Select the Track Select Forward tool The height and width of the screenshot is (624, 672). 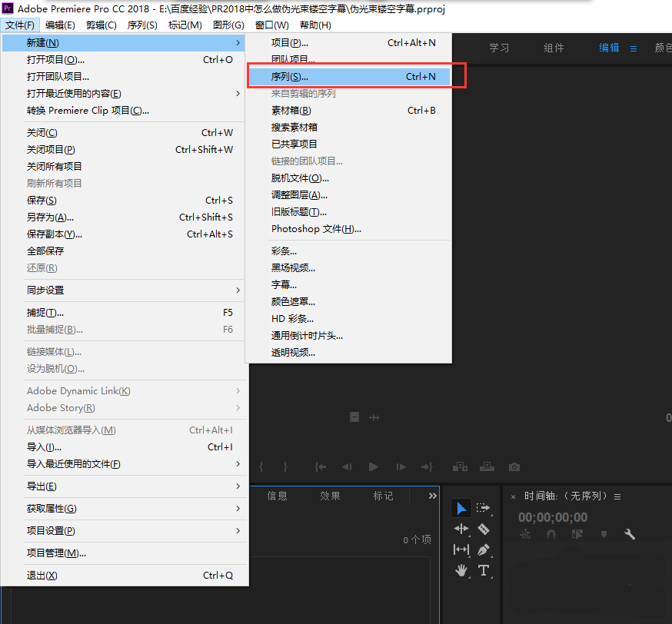483,508
